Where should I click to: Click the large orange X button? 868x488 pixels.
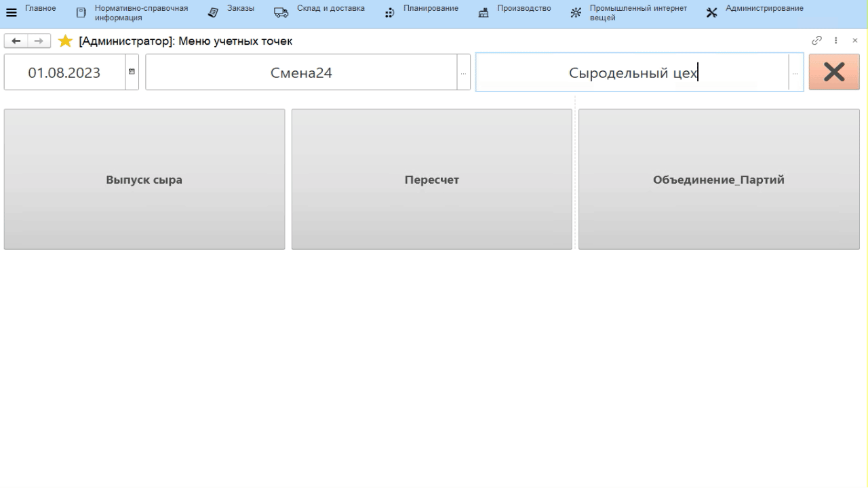[x=834, y=72]
